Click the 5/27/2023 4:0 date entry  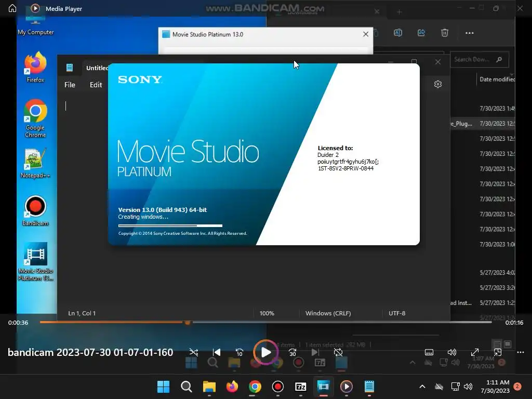497,272
